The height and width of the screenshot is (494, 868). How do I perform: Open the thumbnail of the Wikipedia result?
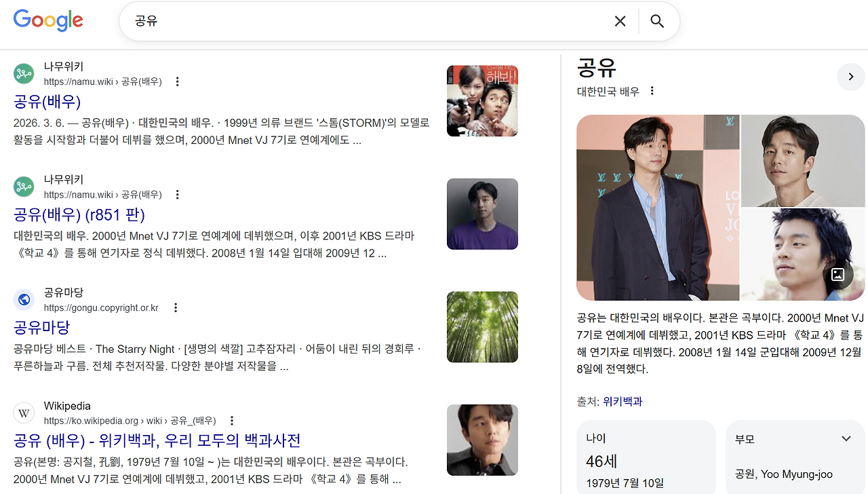pyautogui.click(x=482, y=440)
